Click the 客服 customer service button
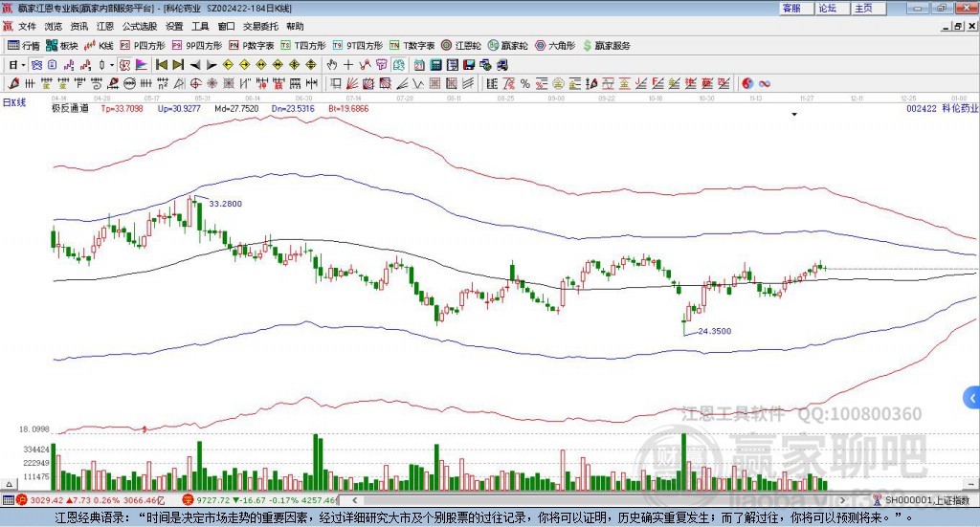Viewport: 980px width, 527px height. 796,8
